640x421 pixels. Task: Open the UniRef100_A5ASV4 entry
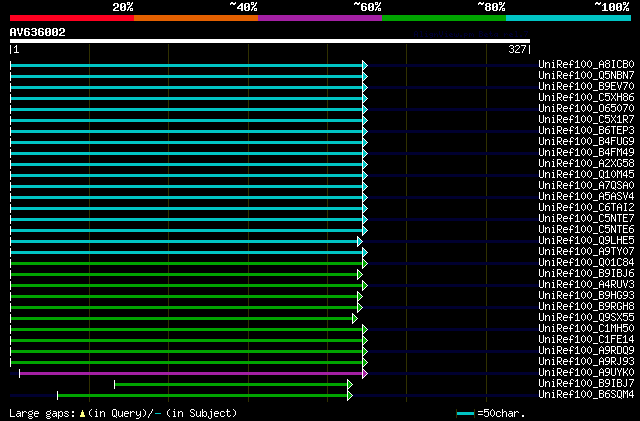tap(586, 197)
